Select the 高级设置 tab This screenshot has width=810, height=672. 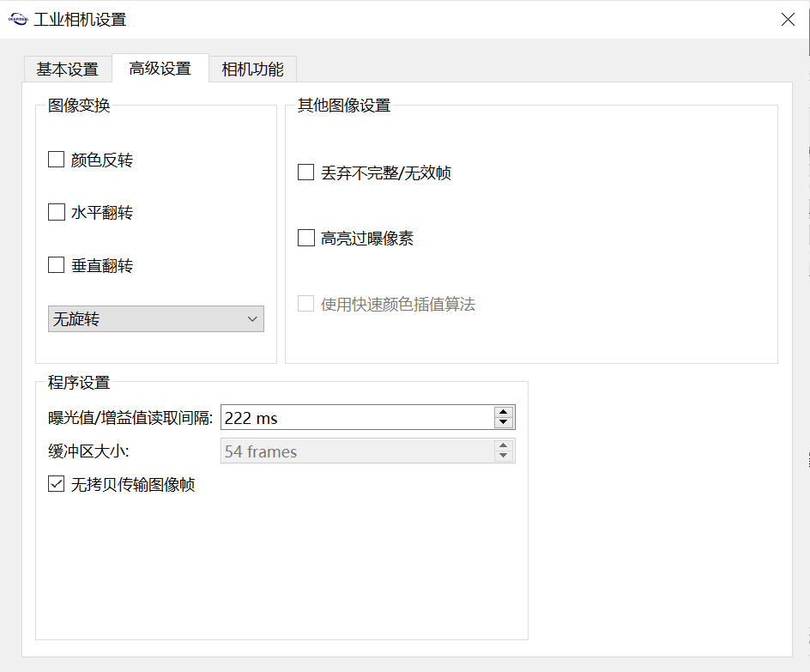click(160, 69)
